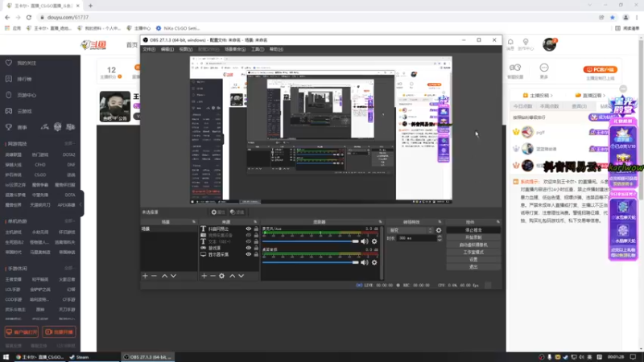The width and height of the screenshot is (644, 362).
Task: Open Windows Start menu
Action: click(x=6, y=357)
